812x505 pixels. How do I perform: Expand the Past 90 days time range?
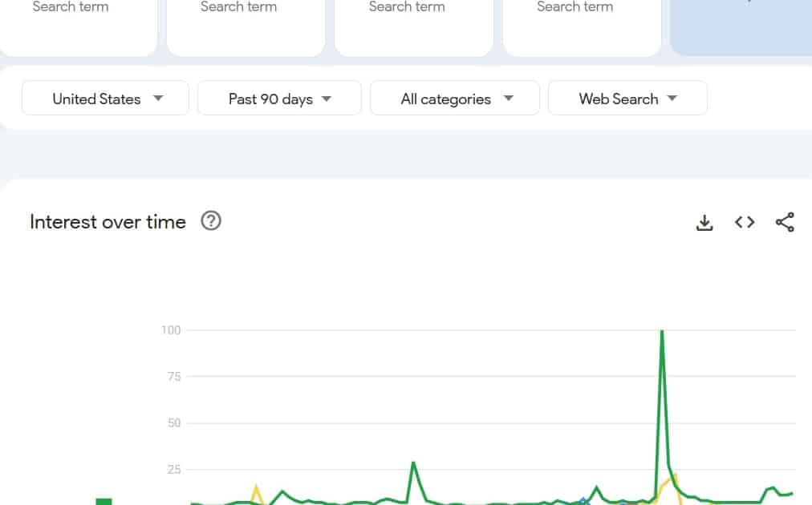tap(279, 99)
